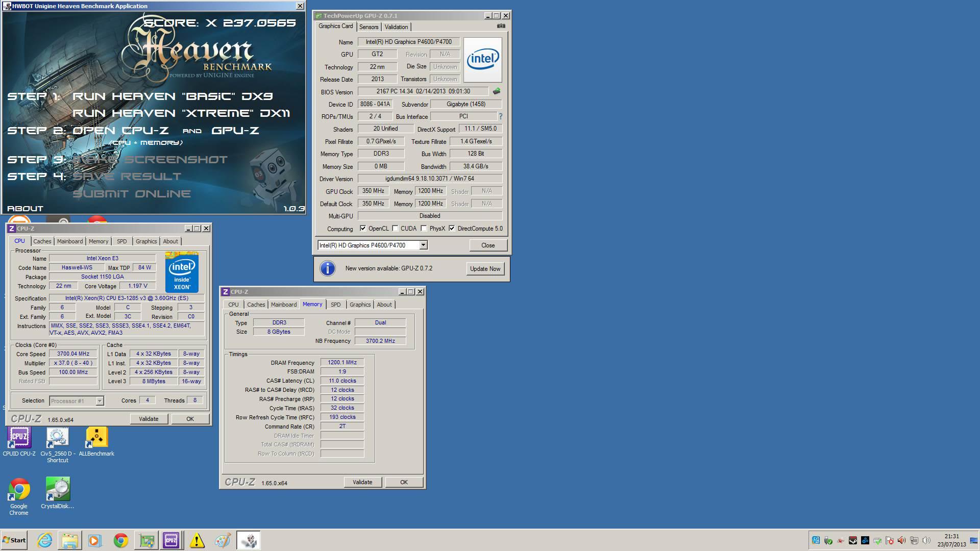
Task: Open the CrystalDisk desktop icon
Action: pos(58,493)
